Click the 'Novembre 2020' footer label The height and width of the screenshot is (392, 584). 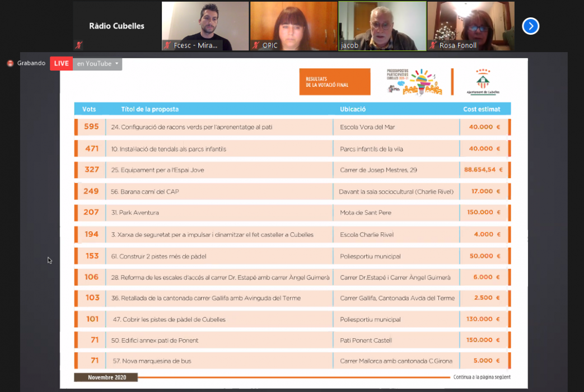(x=106, y=377)
